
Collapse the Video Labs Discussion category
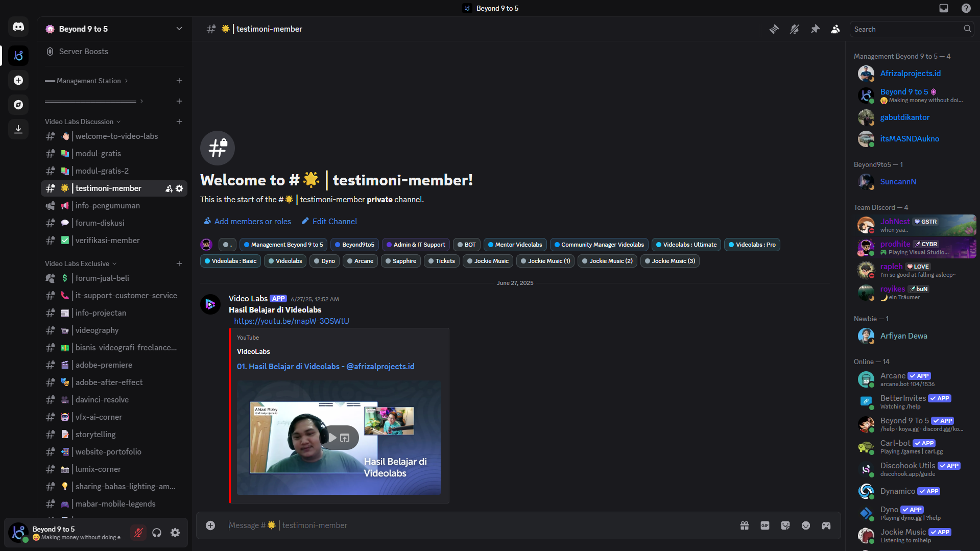83,122
